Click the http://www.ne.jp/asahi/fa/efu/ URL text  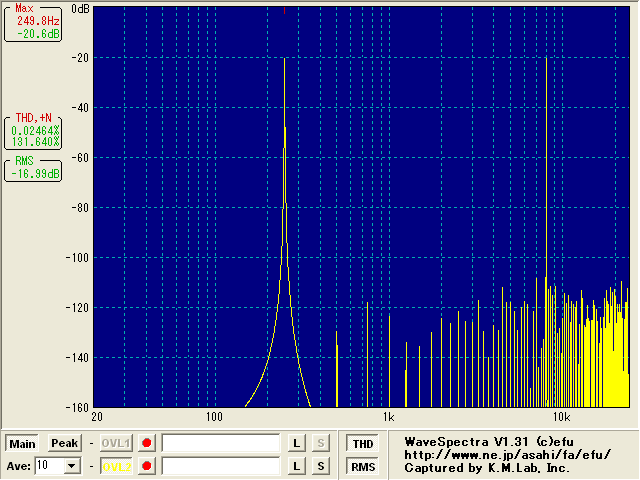(x=508, y=455)
